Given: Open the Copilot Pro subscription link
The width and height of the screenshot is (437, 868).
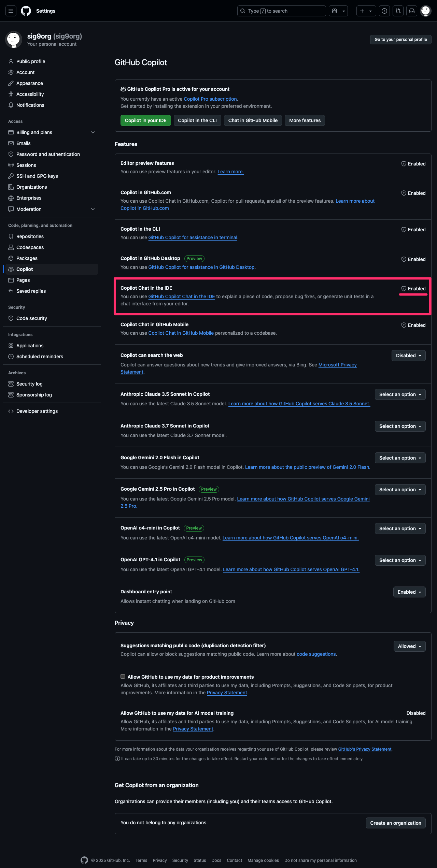Looking at the screenshot, I should [210, 99].
